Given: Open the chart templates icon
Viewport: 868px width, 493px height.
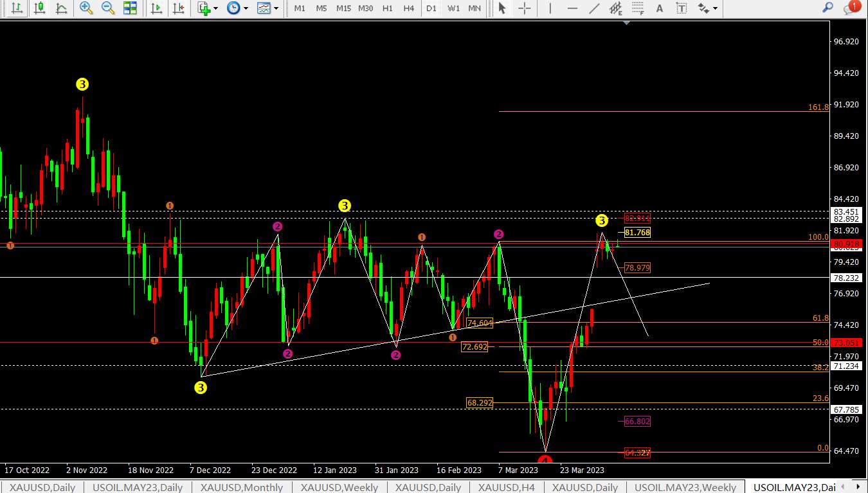Looking at the screenshot, I should [264, 8].
